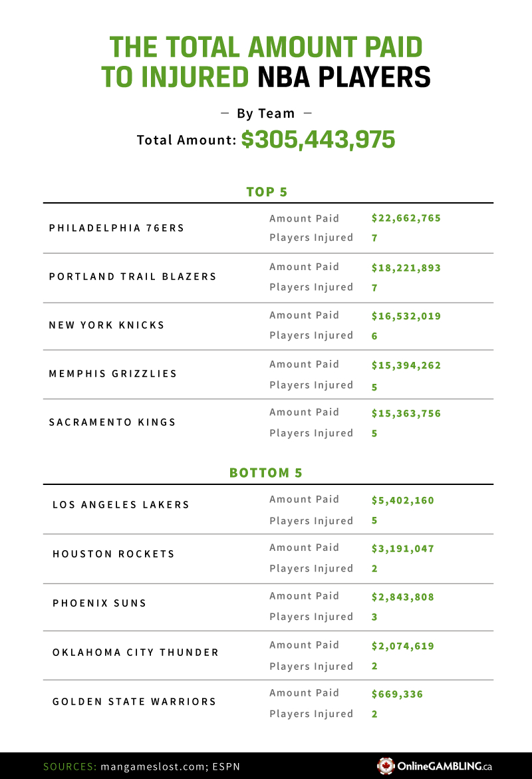This screenshot has height=779, width=532.
Task: Click the mangameslost.com; ESPN sources text
Action: (170, 766)
